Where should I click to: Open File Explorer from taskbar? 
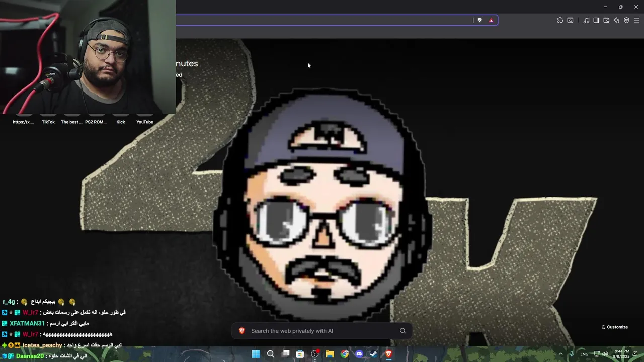[330, 354]
